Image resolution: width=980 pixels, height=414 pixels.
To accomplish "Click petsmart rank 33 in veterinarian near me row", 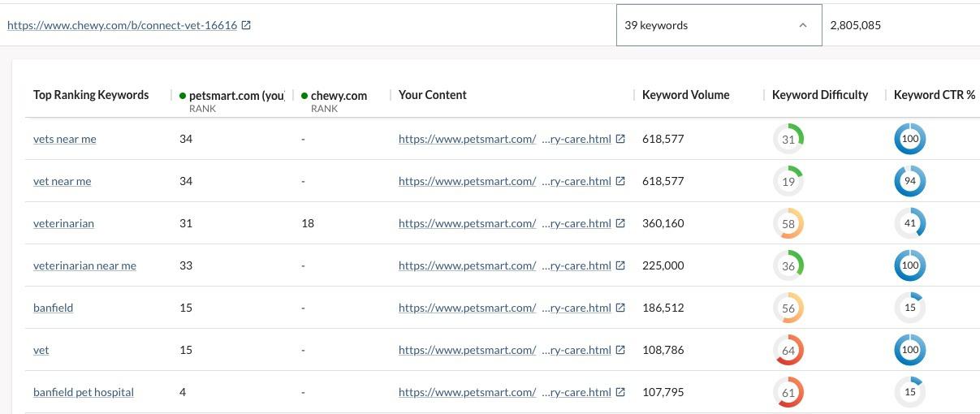I will (x=186, y=265).
